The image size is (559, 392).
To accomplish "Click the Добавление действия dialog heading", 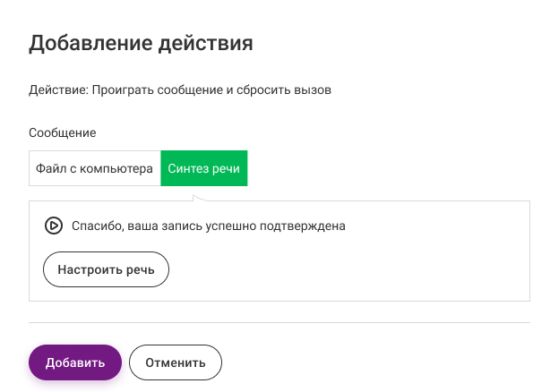I will coord(141,44).
